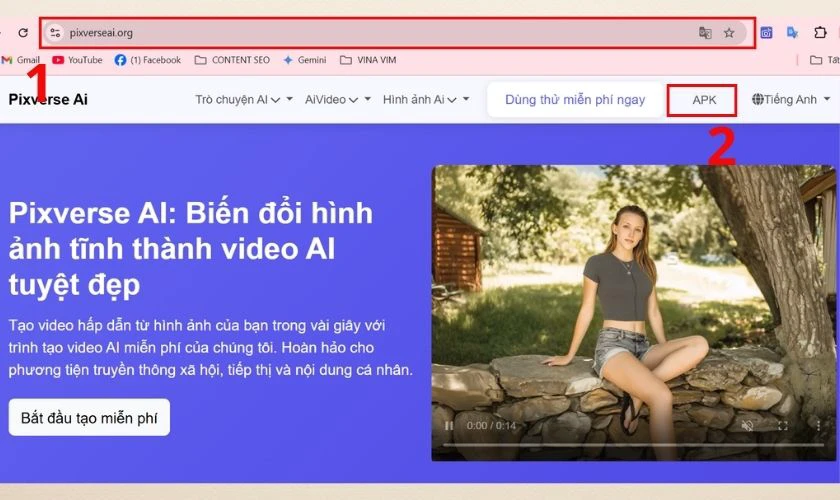Enter fullscreen on the demo video
Viewport: 840px width, 500px height.
[x=783, y=426]
